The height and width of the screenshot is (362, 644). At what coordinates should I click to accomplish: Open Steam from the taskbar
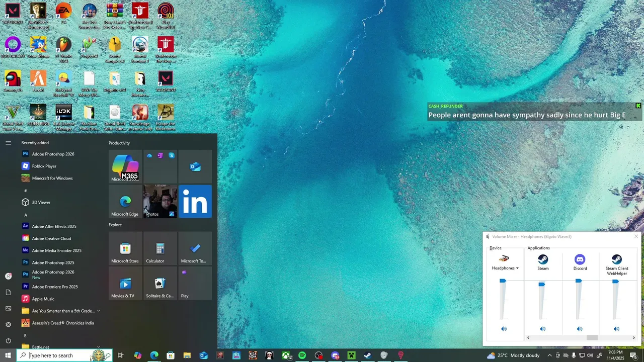[368, 355]
